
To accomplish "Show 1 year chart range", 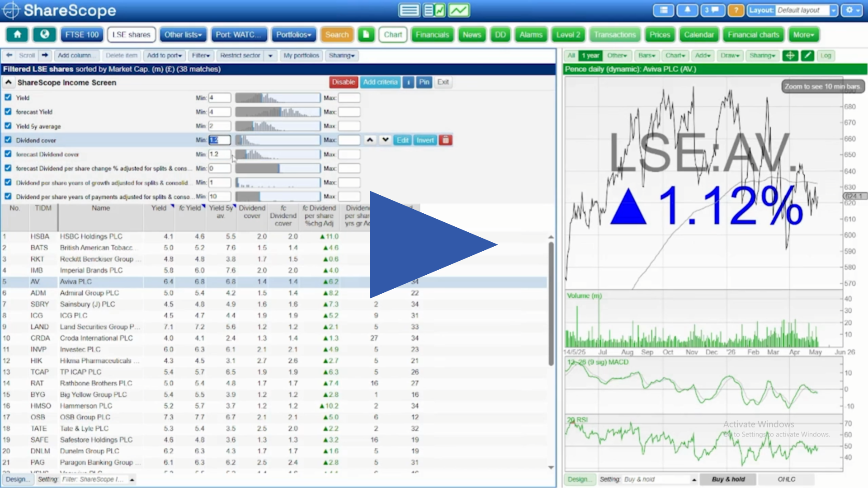I will [x=590, y=56].
